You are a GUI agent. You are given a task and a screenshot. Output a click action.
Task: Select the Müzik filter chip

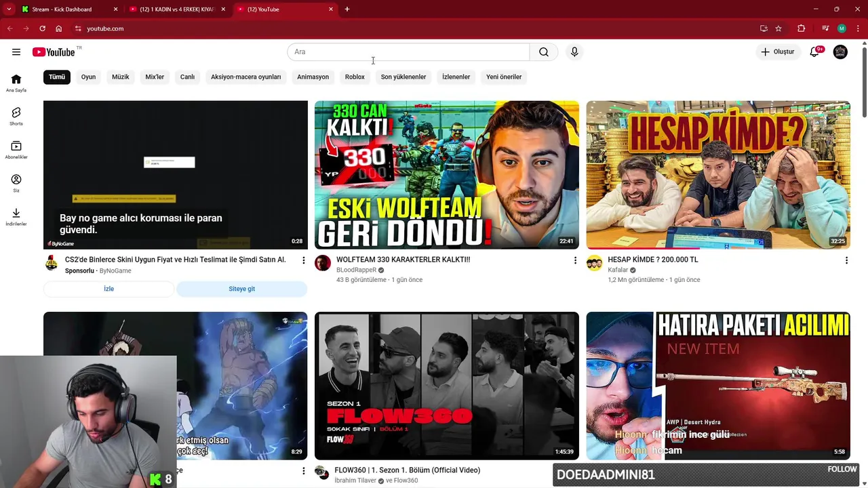(x=120, y=77)
